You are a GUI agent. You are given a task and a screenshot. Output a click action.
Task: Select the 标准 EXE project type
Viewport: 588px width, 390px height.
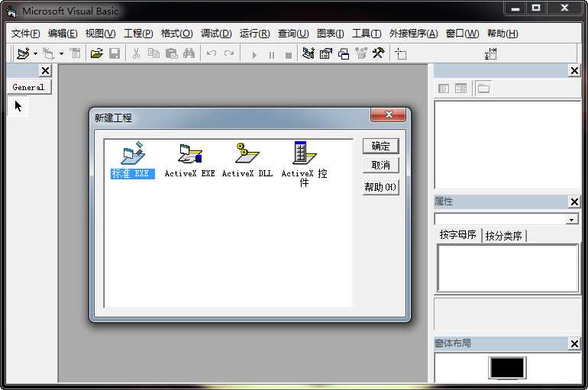[x=132, y=160]
